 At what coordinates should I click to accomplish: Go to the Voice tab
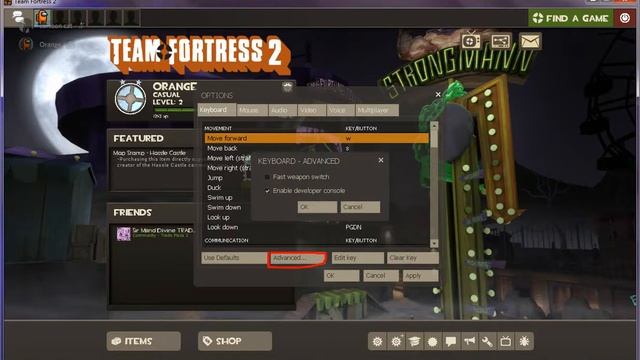340,110
